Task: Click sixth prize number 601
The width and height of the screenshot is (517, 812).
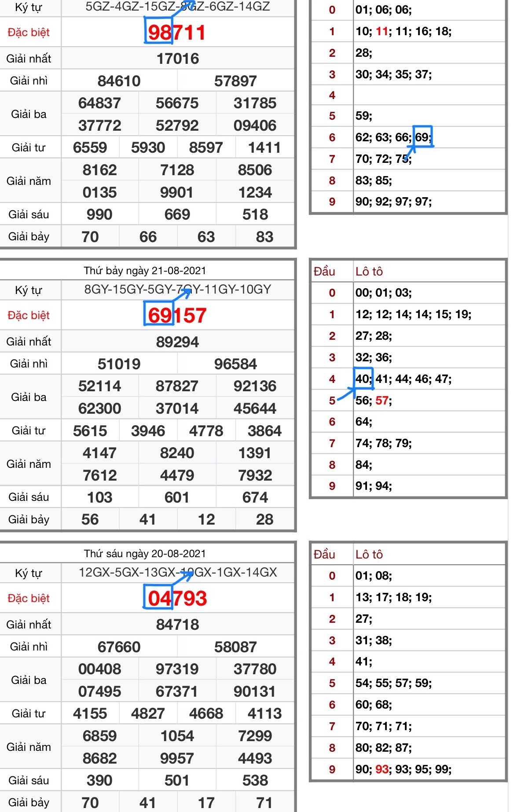Action: (177, 497)
